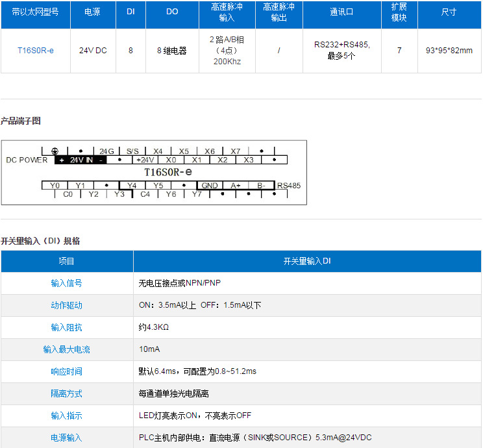The image size is (483, 448).
Task: Click the 输入信号 row label
Action: click(x=66, y=283)
